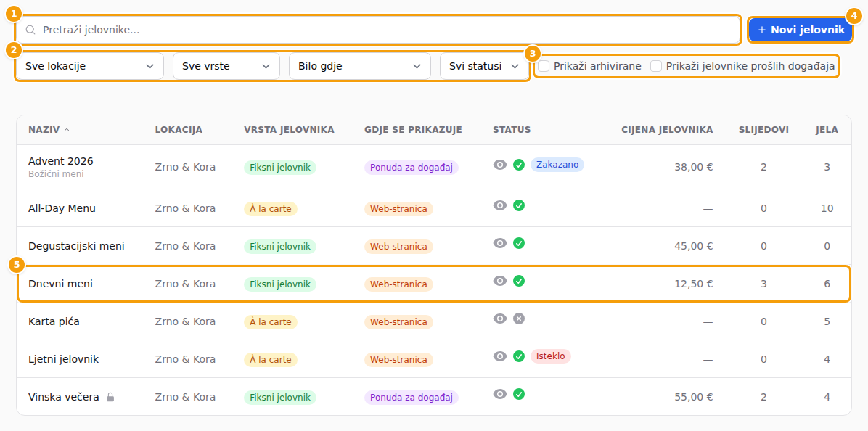Open the All-Day Menu entry

coord(62,208)
